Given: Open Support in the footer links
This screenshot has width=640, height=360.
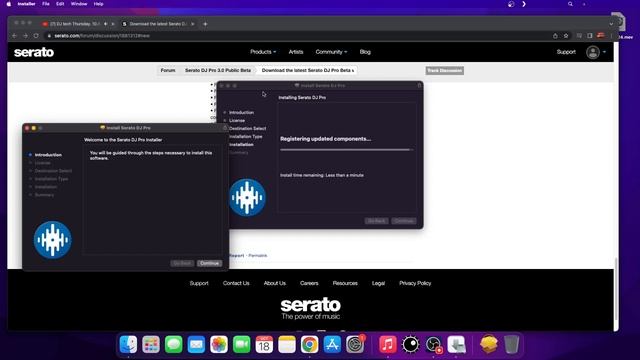Looking at the screenshot, I should click(x=199, y=283).
